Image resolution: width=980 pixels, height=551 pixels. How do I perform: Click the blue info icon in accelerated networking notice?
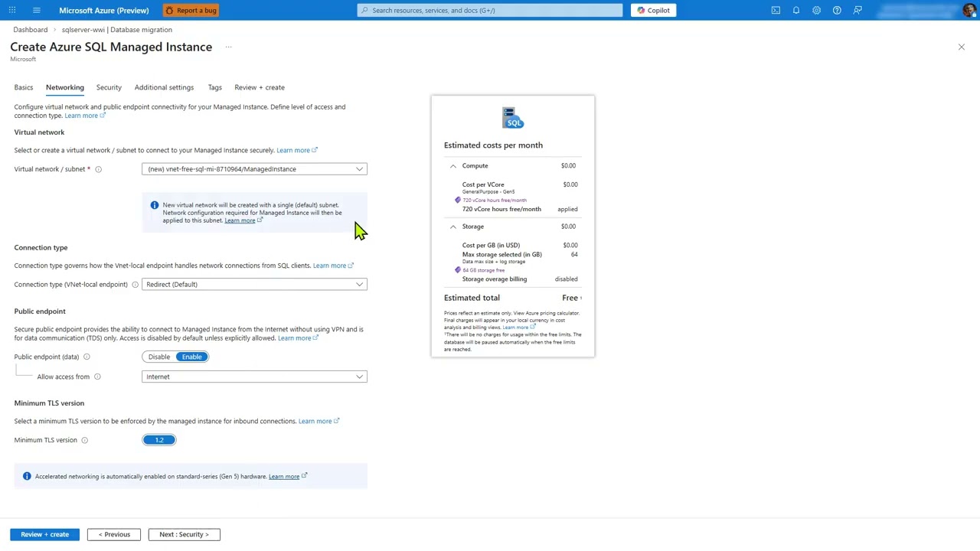coord(27,476)
